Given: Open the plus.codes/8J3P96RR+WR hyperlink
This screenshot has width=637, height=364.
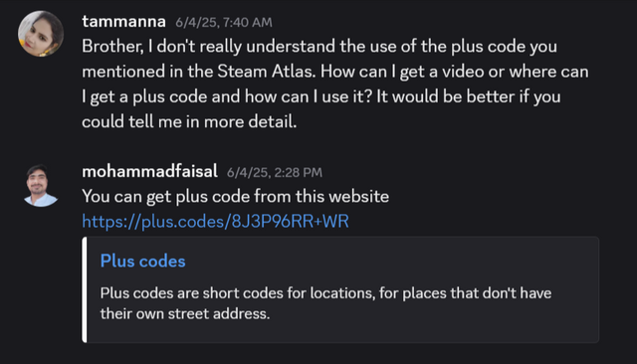Looking at the screenshot, I should (x=215, y=222).
